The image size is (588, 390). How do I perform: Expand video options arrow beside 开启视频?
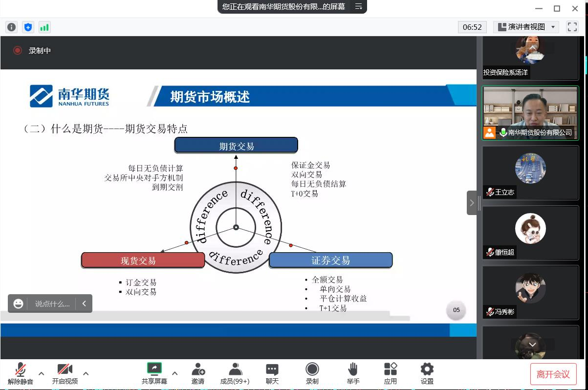coord(86,374)
